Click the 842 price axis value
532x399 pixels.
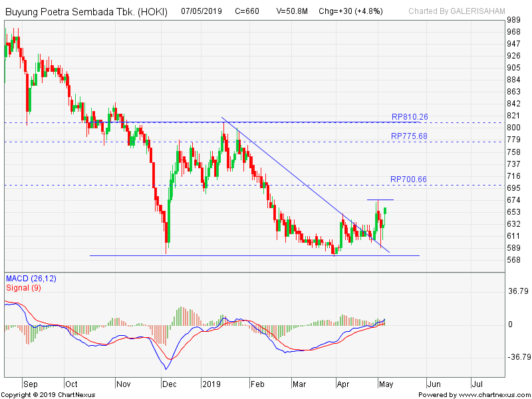pos(513,104)
